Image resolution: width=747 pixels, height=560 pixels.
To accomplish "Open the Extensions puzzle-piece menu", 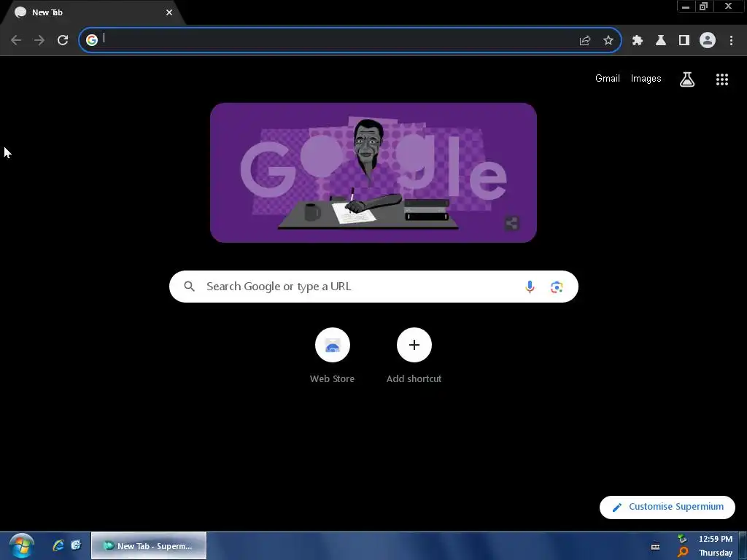I will [x=638, y=41].
